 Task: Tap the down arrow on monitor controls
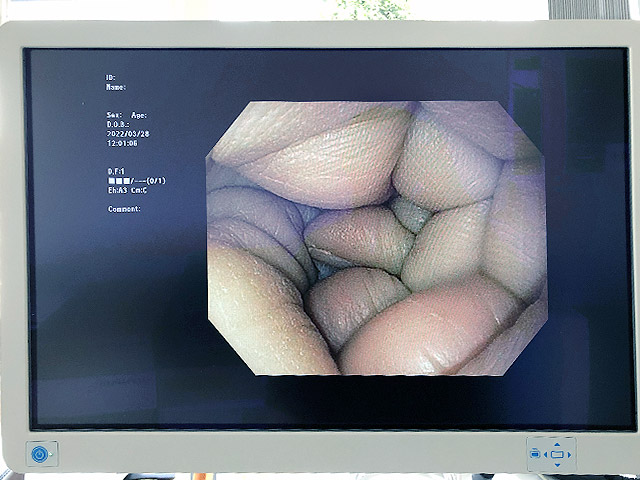(x=557, y=464)
